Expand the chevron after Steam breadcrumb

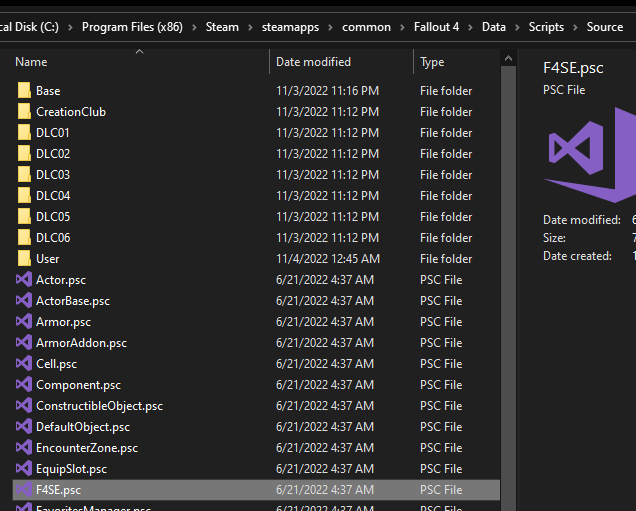pyautogui.click(x=250, y=27)
